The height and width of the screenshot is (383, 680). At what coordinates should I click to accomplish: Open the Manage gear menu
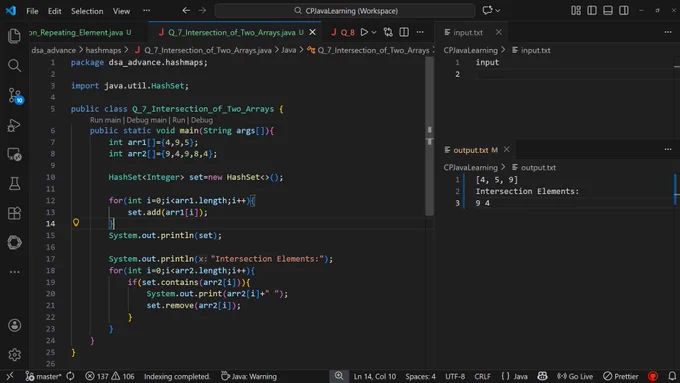coord(14,355)
